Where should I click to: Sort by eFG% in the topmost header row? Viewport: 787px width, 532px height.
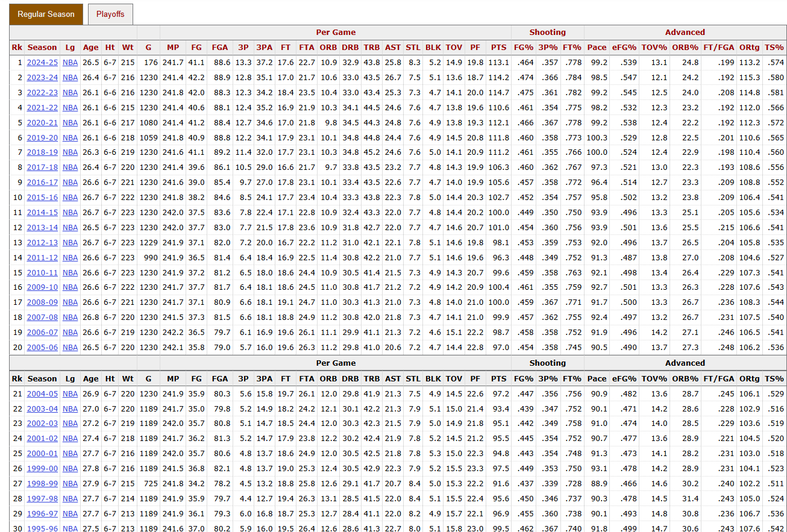coord(624,48)
